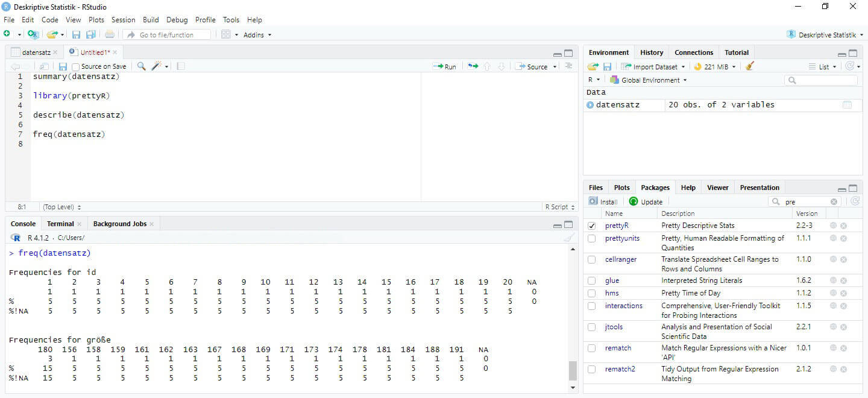The height and width of the screenshot is (398, 868).
Task: Toggle the Source on Save checkbox
Action: pos(76,67)
